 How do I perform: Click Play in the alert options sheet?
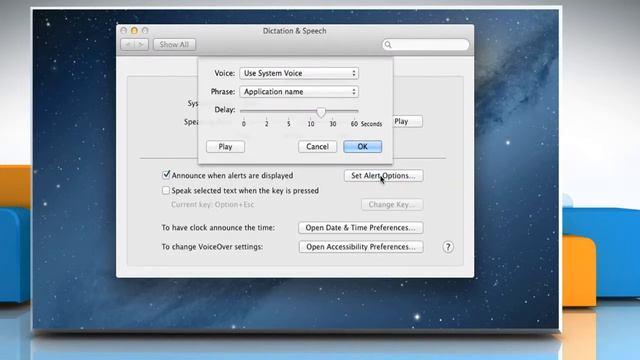coord(225,147)
